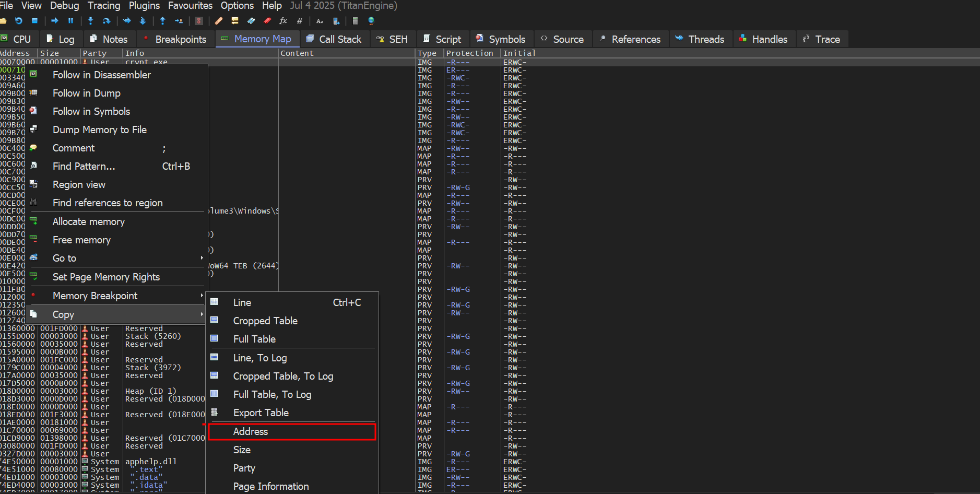
Task: Click the Protection column header
Action: [x=469, y=53]
